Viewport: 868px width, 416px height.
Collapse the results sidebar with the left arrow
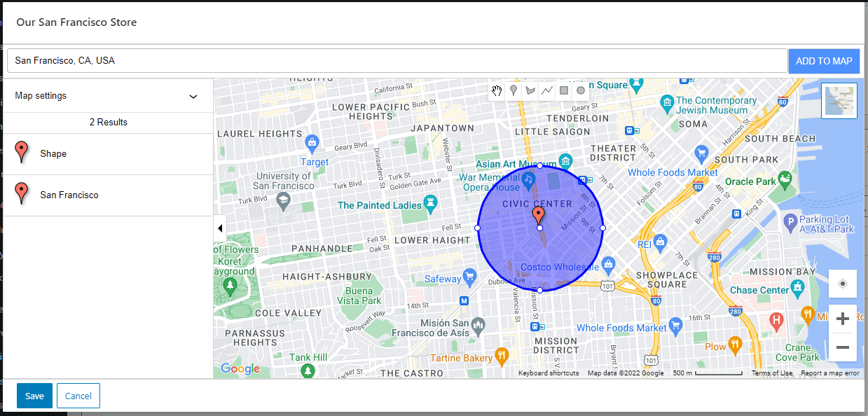point(220,228)
